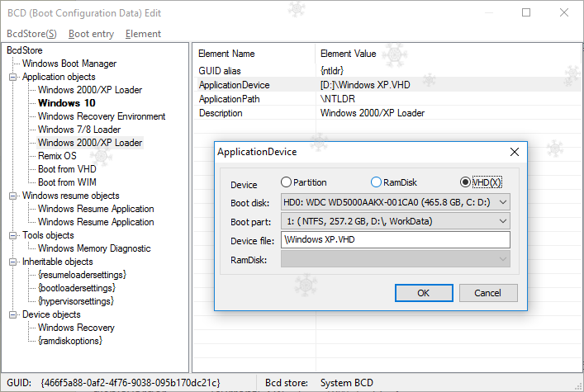
Task: Click the {ntldr} value cell
Action: pos(332,71)
